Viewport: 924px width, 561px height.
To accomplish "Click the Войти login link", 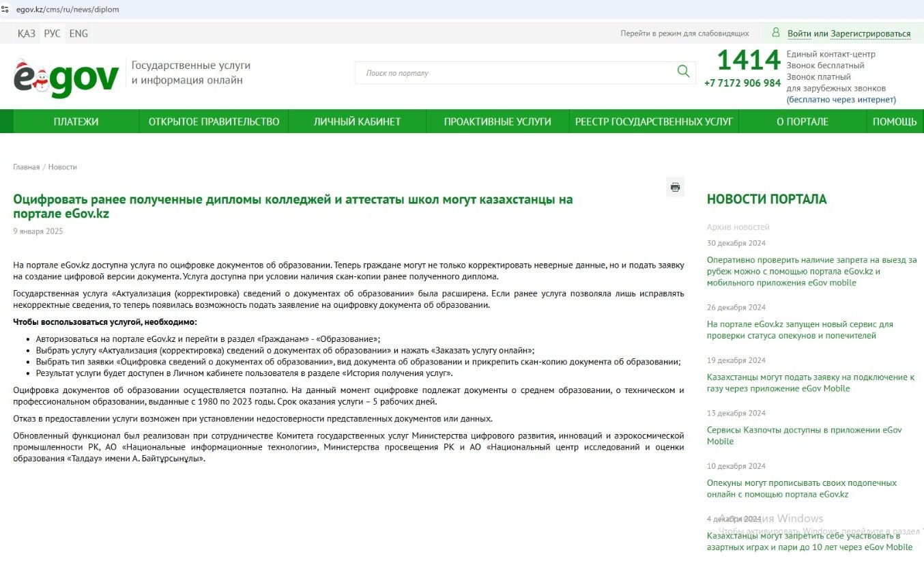I will (799, 33).
